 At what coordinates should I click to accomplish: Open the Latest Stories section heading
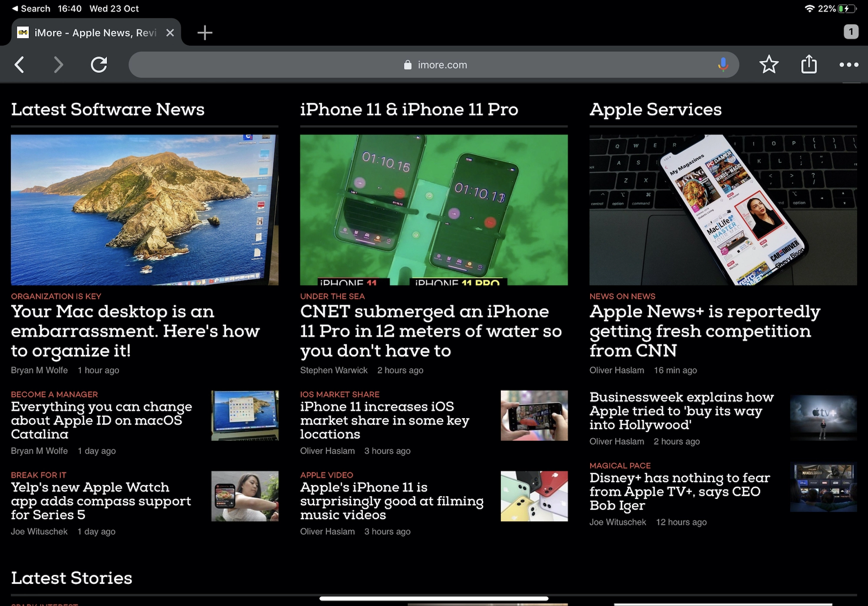pos(72,578)
